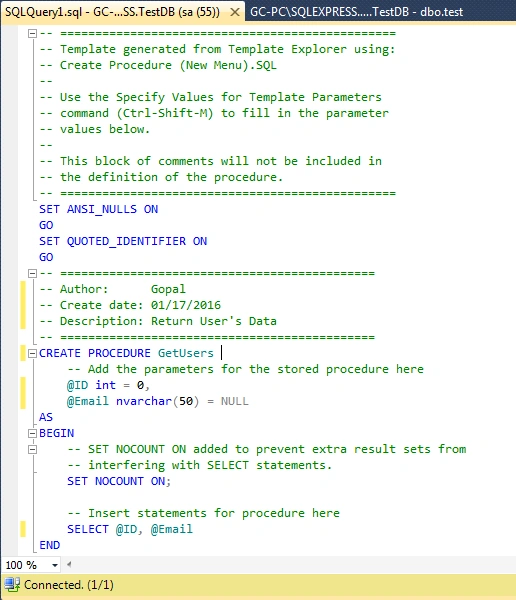Click the 'Connected. (1/1)' status text
The image size is (516, 600).
pyautogui.click(x=69, y=585)
